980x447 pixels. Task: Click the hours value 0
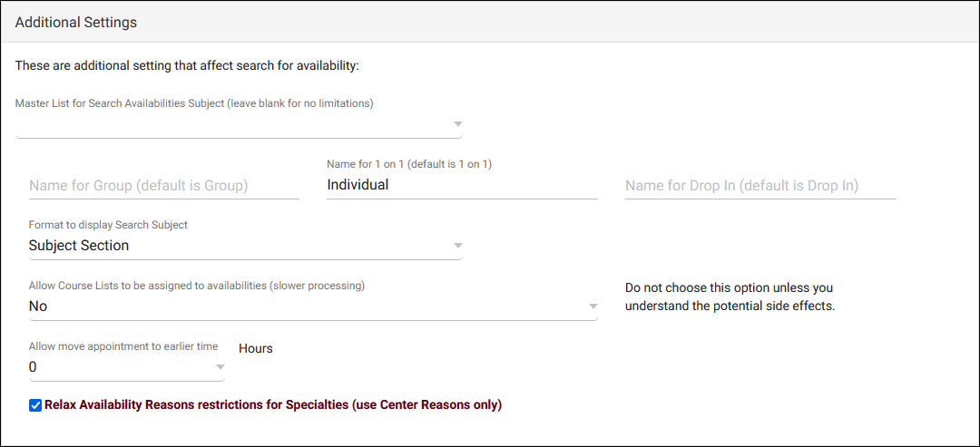34,367
